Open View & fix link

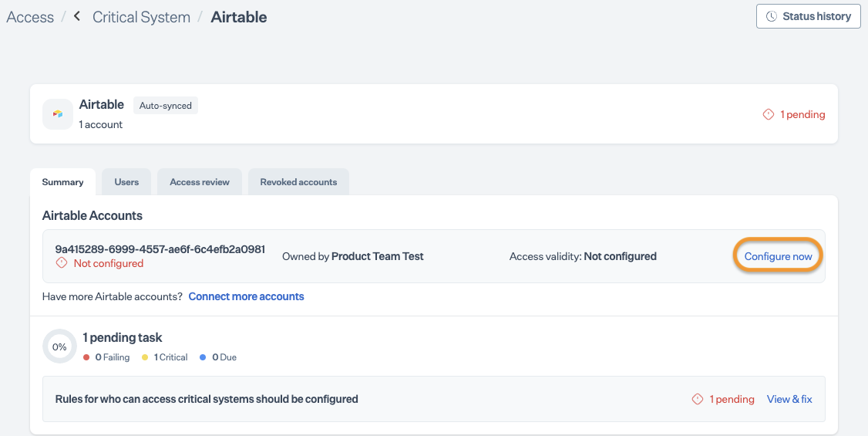789,400
